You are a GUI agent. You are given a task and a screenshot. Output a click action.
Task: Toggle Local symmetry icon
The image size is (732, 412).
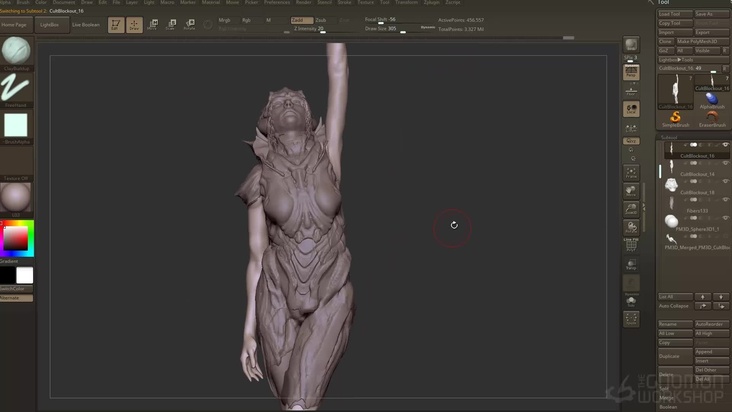point(631,109)
